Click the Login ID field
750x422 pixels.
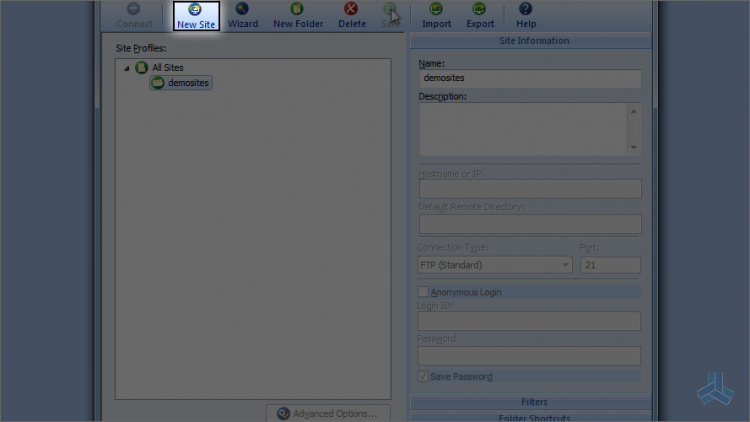pos(529,321)
